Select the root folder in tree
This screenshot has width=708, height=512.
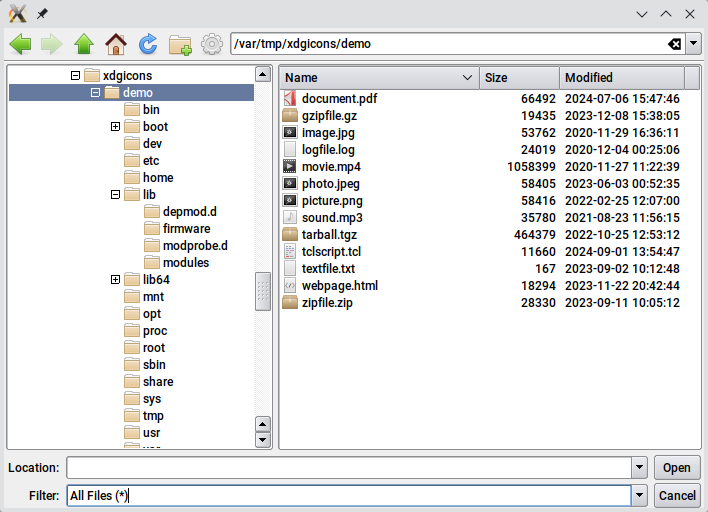tap(145, 348)
